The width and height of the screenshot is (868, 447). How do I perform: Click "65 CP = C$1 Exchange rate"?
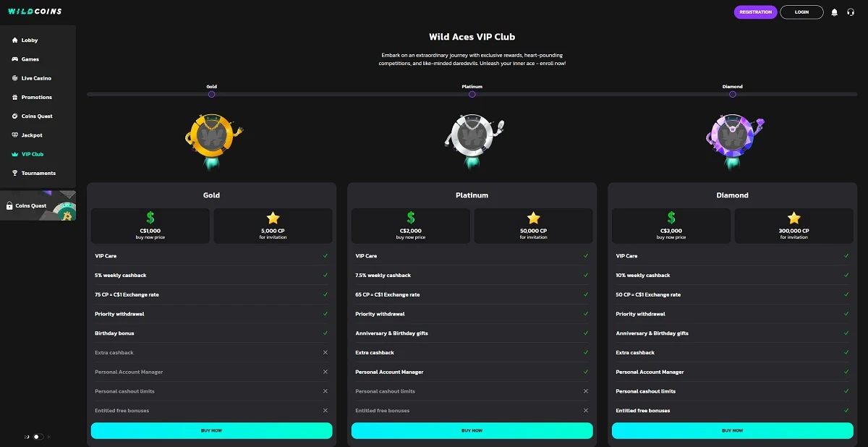tap(387, 294)
